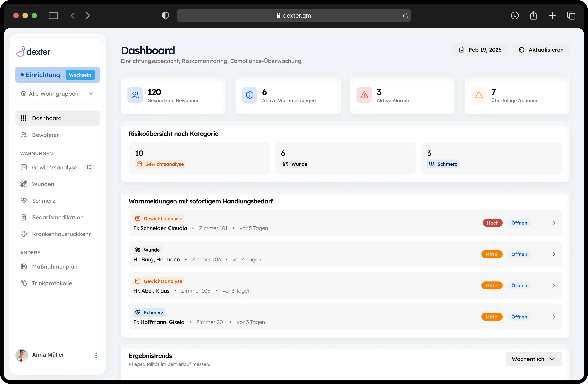
Task: Click Anna Müller's avatar photo
Action: 22,355
